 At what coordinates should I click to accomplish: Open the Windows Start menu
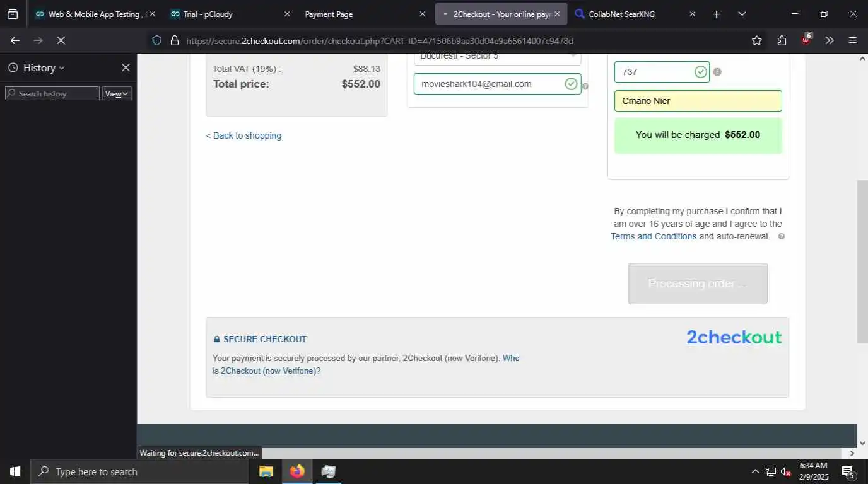coord(15,471)
